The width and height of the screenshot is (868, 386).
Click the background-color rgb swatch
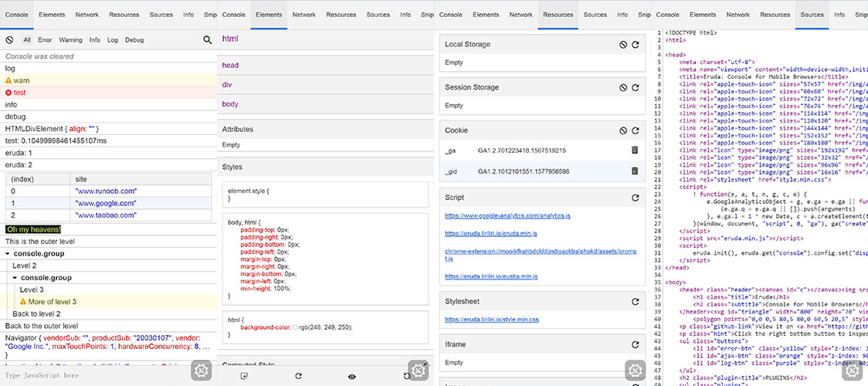tap(296, 327)
